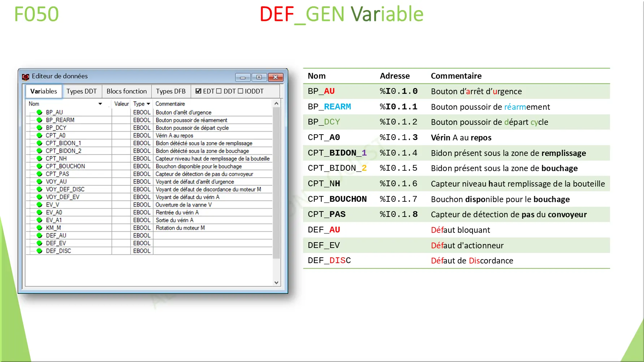
Task: Click the scrollbar down arrow in the variable list
Action: 276,283
